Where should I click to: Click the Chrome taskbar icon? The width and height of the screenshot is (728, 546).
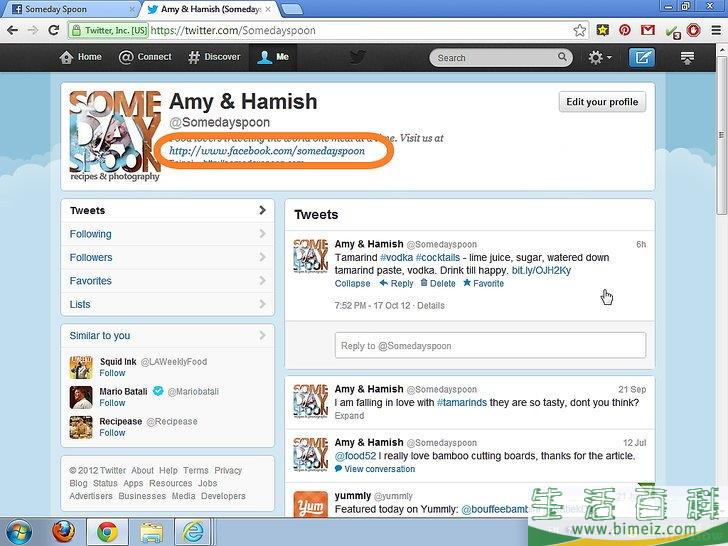pos(107,532)
